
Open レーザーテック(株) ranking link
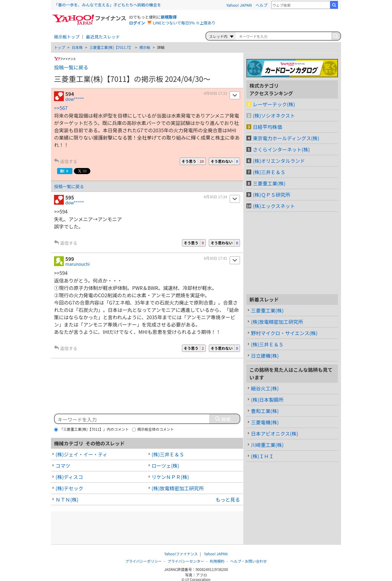[274, 104]
